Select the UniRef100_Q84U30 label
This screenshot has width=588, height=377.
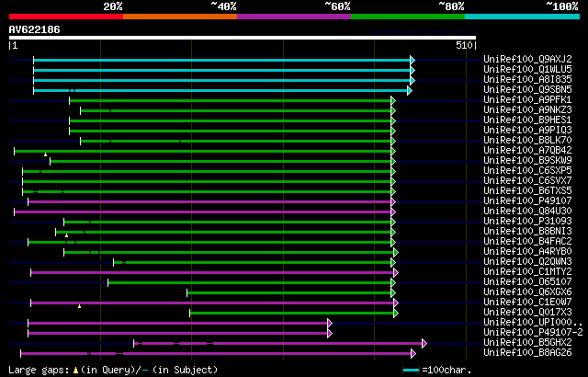(x=527, y=211)
